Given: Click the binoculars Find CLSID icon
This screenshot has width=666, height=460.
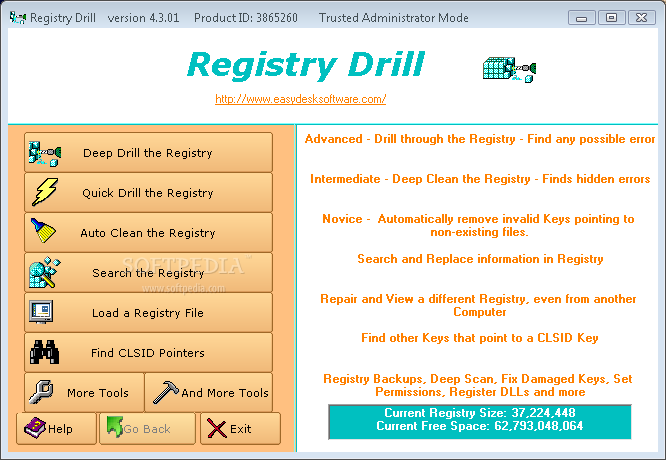Looking at the screenshot, I should 44,352.
